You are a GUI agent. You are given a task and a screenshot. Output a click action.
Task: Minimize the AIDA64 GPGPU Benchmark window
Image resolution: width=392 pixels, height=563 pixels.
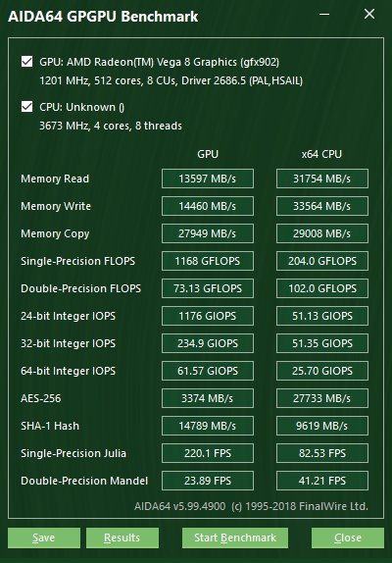[x=324, y=15]
